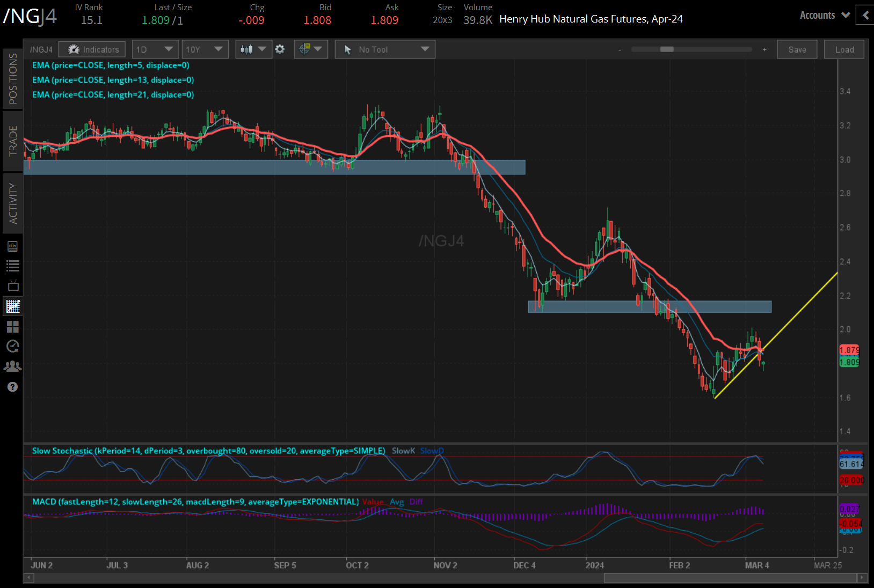Open the list view sidebar icon
874x588 pixels.
(13, 266)
